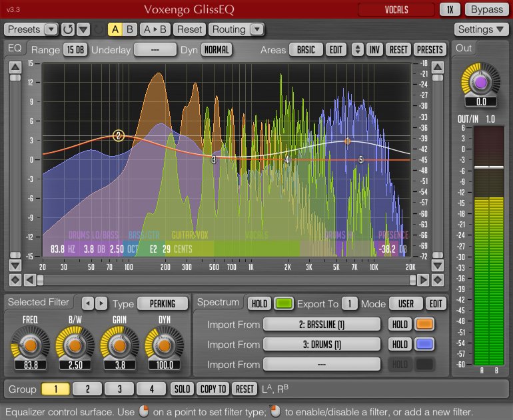Click the orange BASSLINE color swatch

pyautogui.click(x=424, y=325)
